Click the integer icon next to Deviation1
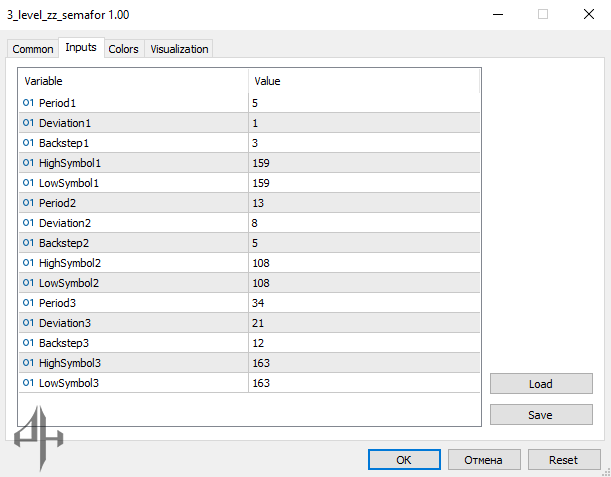This screenshot has height=477, width=611. pyautogui.click(x=28, y=123)
